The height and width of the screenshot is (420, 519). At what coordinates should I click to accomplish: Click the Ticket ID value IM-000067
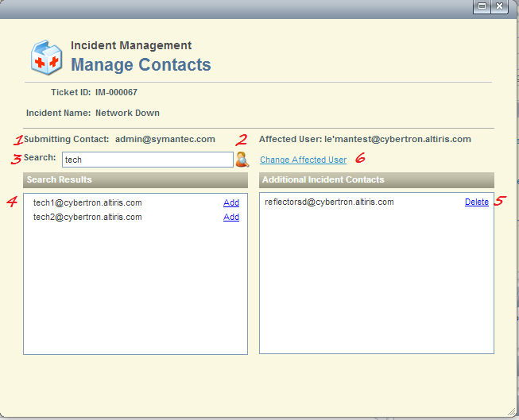[116, 92]
